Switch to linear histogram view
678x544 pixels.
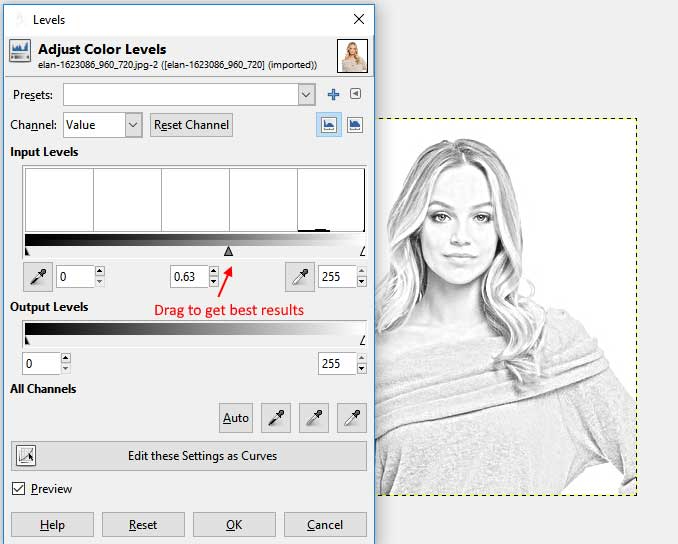pyautogui.click(x=329, y=125)
